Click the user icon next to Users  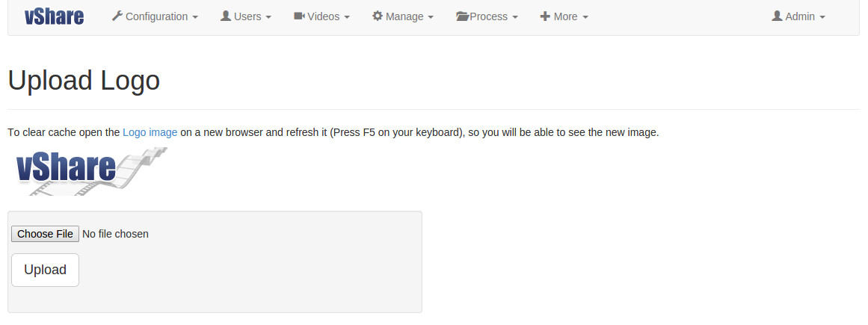pos(225,16)
